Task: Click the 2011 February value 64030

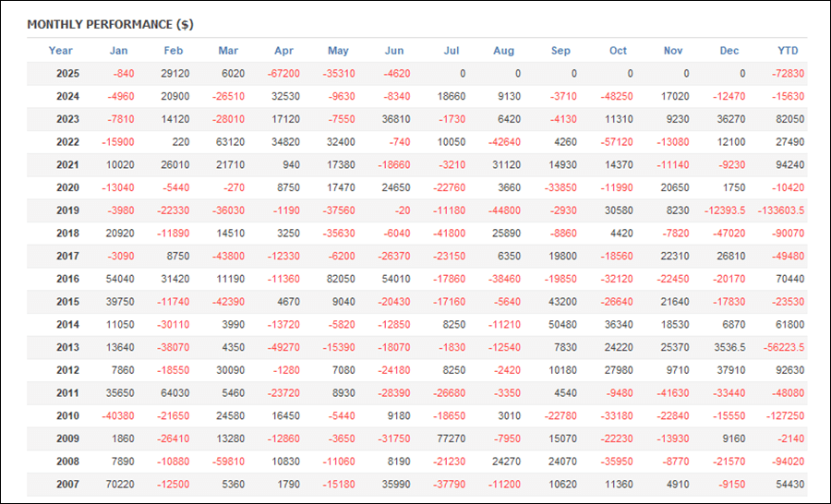Action: click(x=175, y=392)
